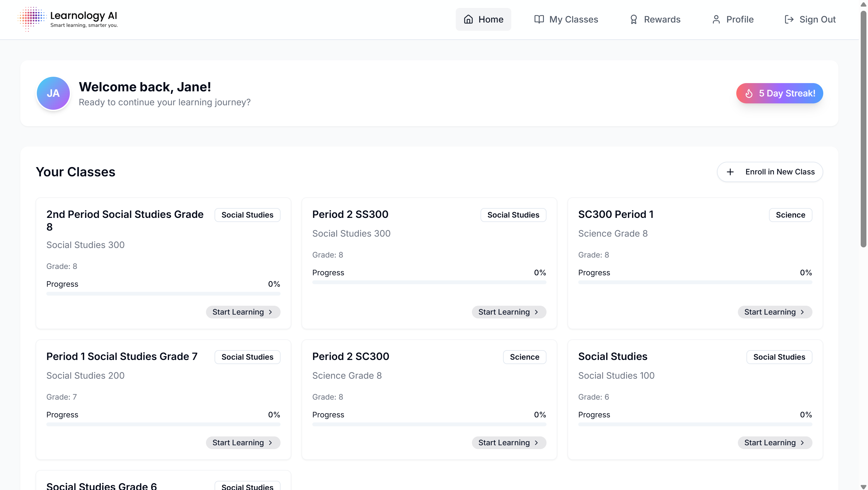Click the Rewards ribbon badge icon

pos(633,20)
